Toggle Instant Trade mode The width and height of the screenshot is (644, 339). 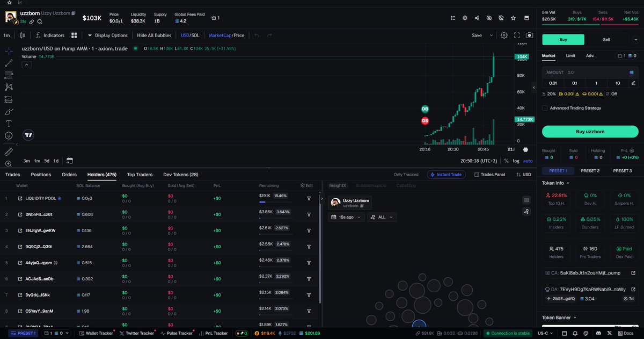[x=447, y=175]
